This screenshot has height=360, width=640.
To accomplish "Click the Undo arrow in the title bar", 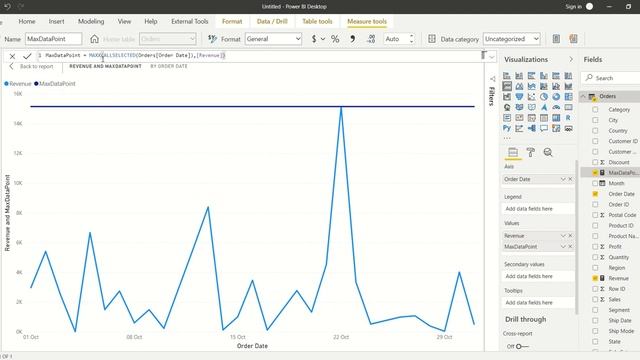I will click(7, 7).
